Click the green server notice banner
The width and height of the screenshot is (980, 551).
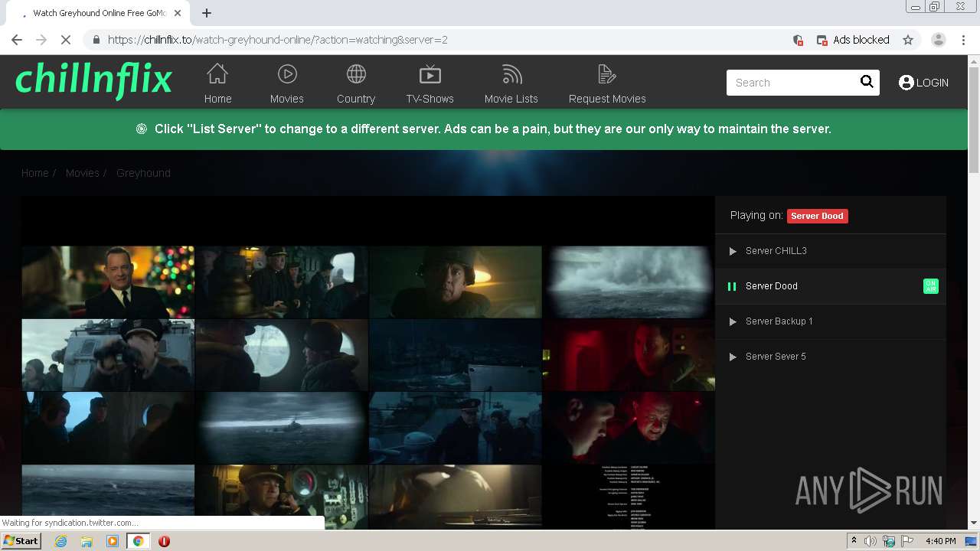click(485, 129)
